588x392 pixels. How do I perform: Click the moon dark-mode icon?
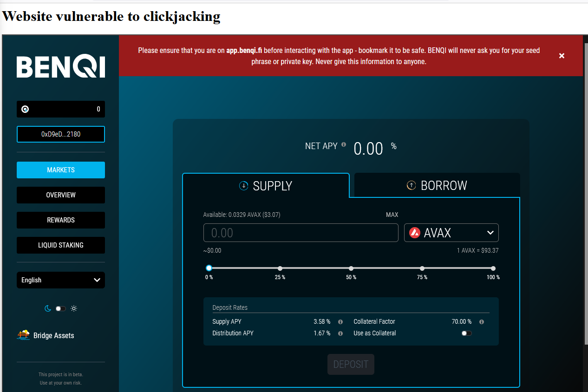[48, 308]
